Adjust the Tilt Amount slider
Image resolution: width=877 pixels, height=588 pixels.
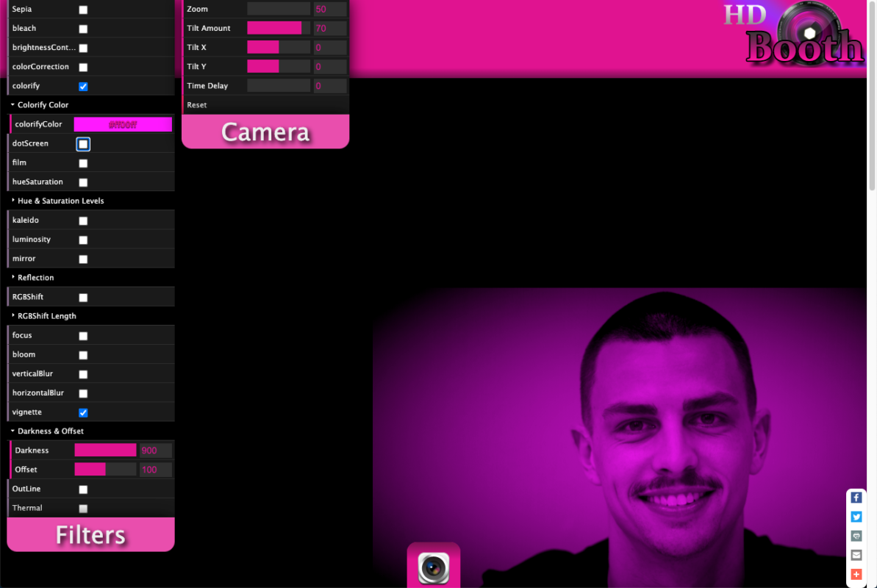point(277,28)
